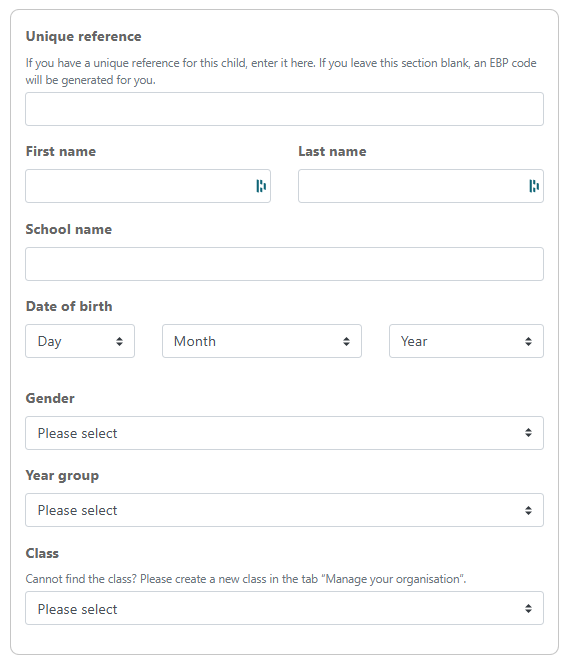The height and width of the screenshot is (668, 575).
Task: Open the Year dropdown under Date of birth
Action: click(466, 341)
